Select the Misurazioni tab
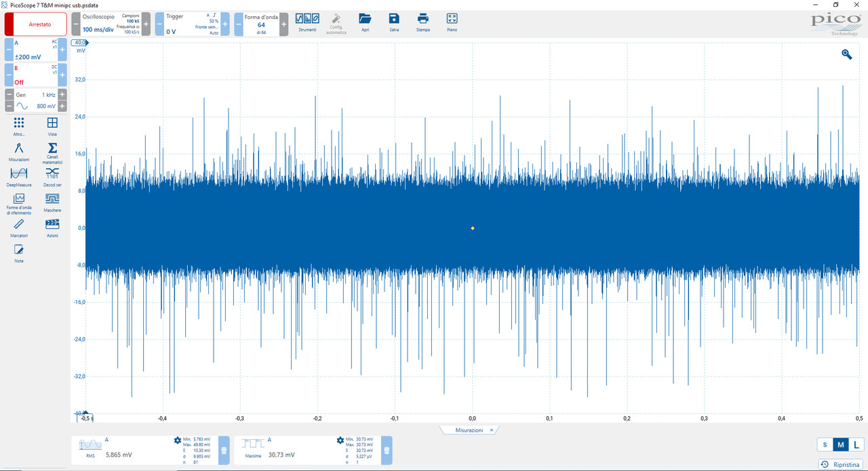 pyautogui.click(x=469, y=430)
